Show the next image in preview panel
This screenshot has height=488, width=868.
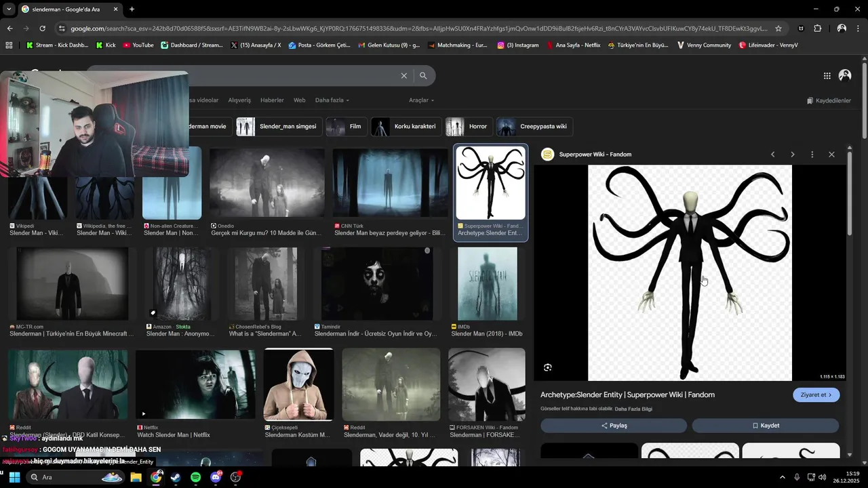pyautogui.click(x=792, y=155)
